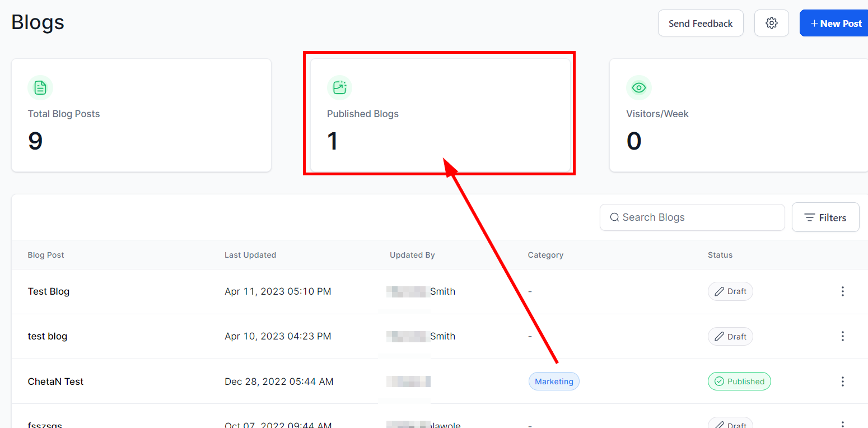Click the search magnifier icon
Viewport: 868px width, 428px height.
[x=614, y=217]
